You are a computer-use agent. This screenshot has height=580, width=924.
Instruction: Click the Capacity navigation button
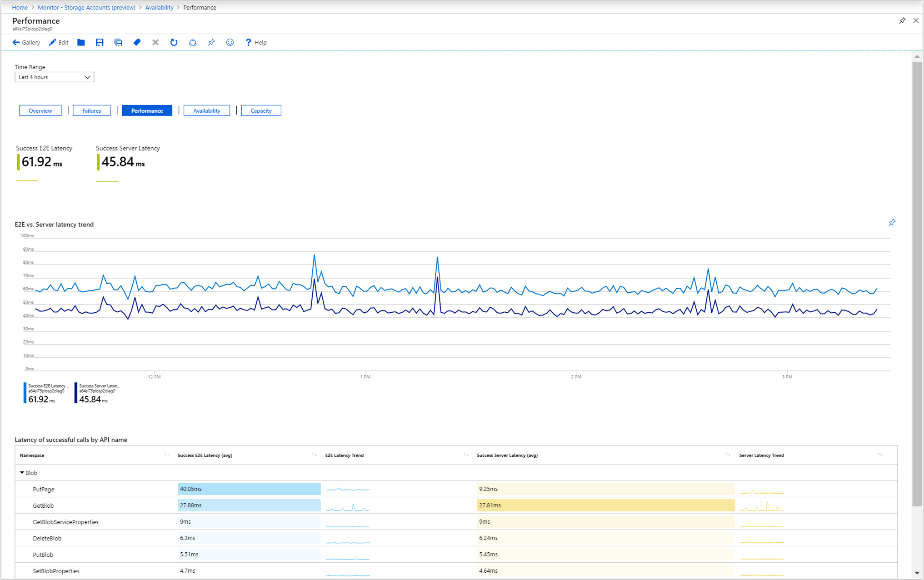click(x=260, y=110)
